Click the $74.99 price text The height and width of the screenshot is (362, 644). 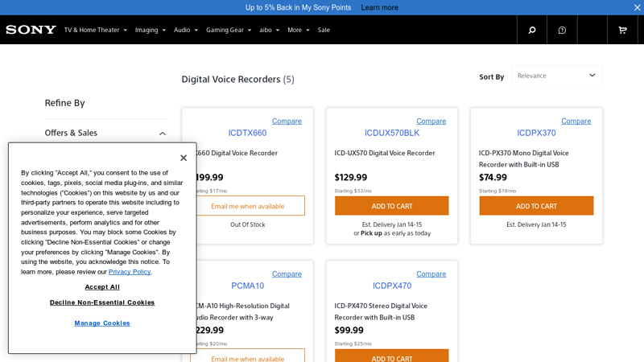click(x=493, y=177)
